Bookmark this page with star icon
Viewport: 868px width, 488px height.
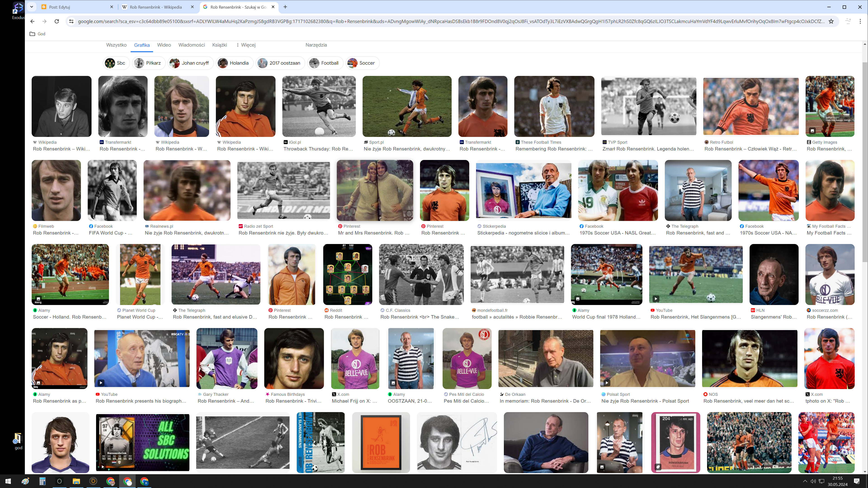coord(831,21)
